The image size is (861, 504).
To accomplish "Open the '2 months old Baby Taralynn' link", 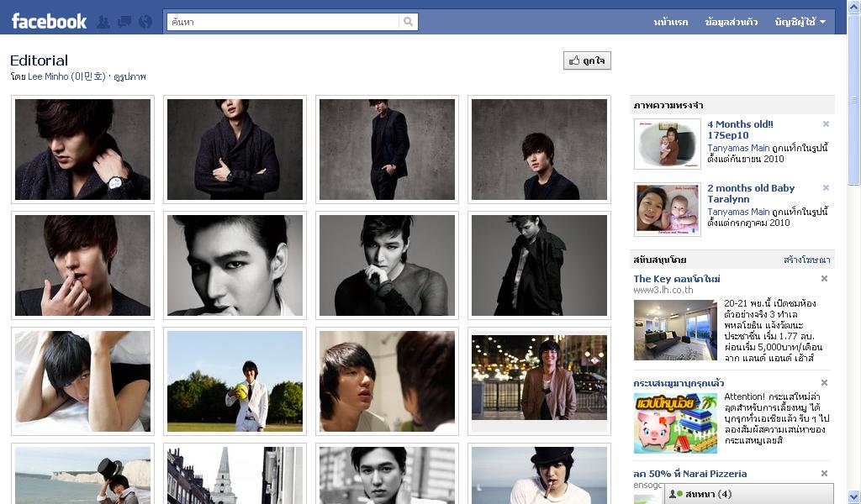I will click(751, 193).
